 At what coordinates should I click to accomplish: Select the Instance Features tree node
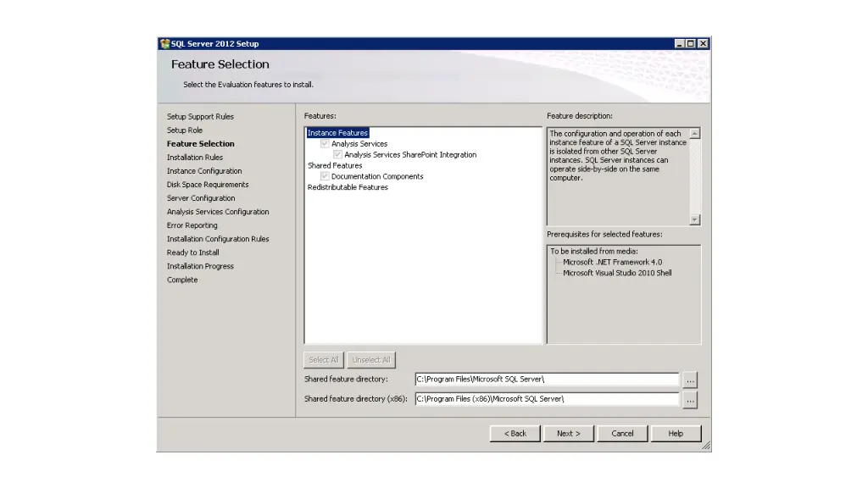[337, 133]
